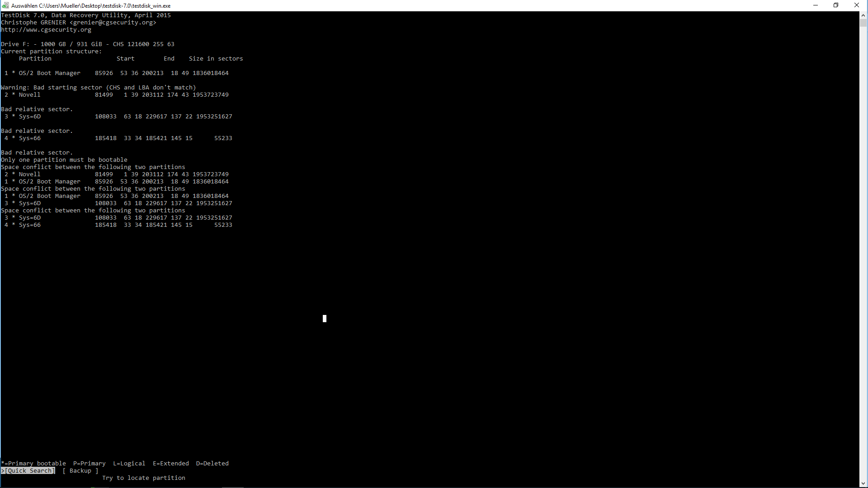Click 'Only one partition must be bootable' message
The width and height of the screenshot is (868, 488).
point(64,160)
